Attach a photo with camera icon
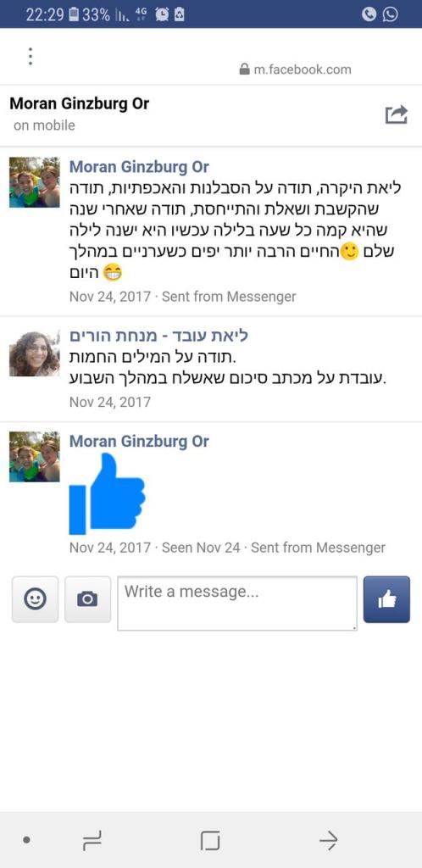Image resolution: width=422 pixels, height=868 pixels. click(87, 599)
